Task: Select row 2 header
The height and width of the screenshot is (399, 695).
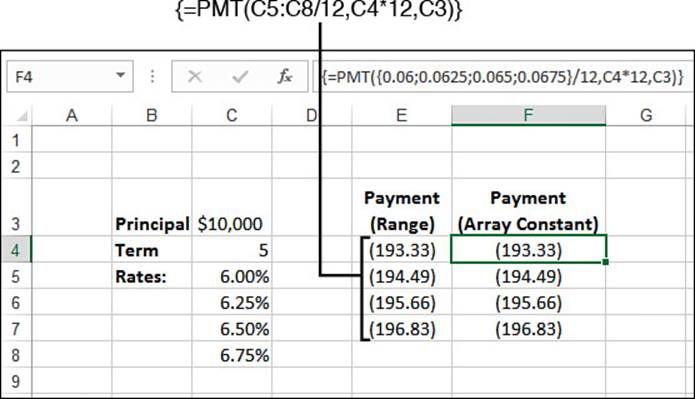Action: [16, 166]
